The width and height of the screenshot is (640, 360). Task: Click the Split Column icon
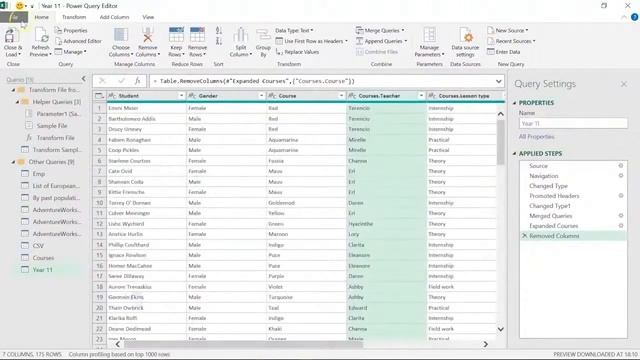point(240,36)
